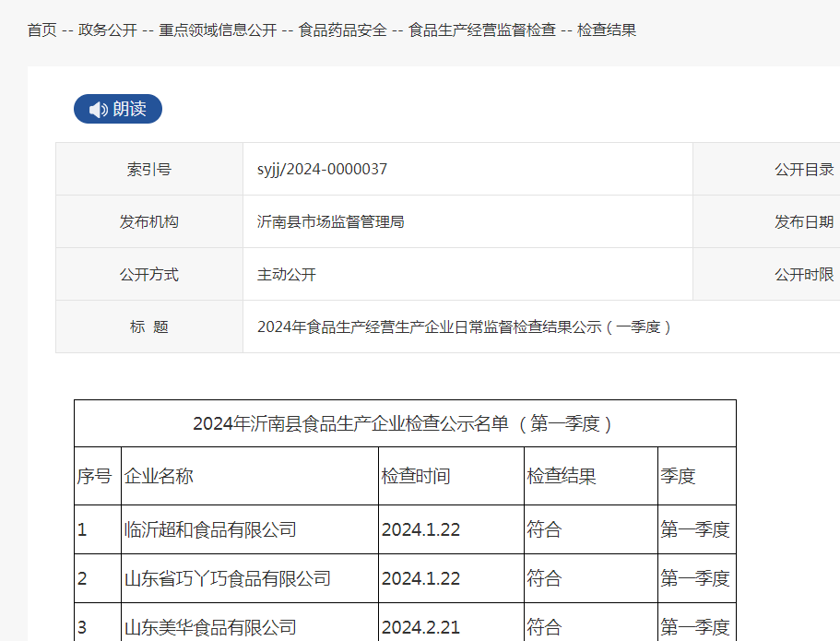Select the 索引号 label cell
This screenshot has width=840, height=641.
click(x=149, y=169)
